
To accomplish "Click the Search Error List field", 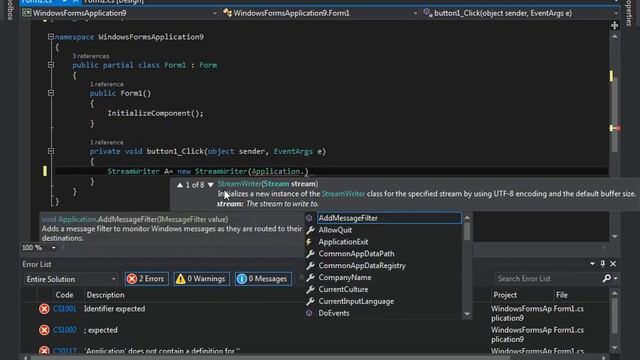I will point(547,279).
